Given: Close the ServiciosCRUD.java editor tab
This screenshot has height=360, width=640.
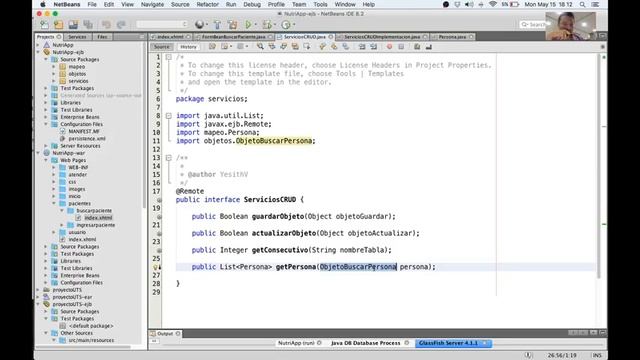Looking at the screenshot, I should click(331, 37).
